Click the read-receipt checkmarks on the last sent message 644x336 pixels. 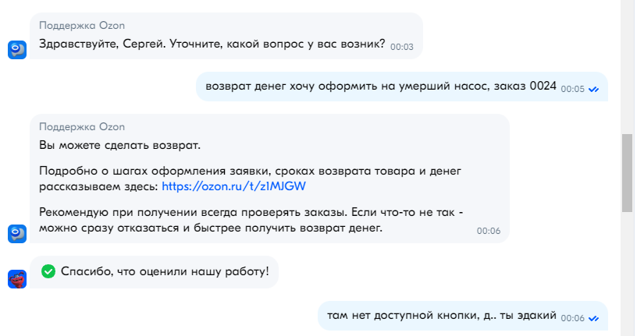click(x=593, y=319)
